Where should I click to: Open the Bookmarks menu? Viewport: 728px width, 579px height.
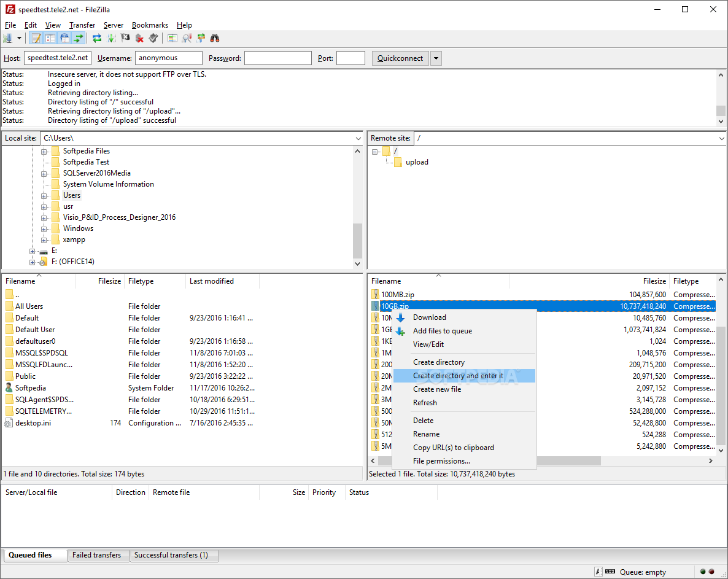[150, 25]
